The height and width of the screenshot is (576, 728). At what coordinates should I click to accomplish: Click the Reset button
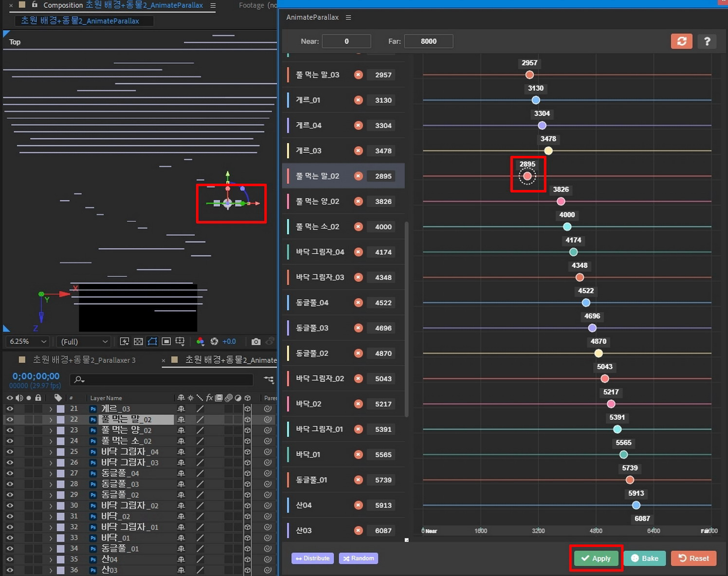pyautogui.click(x=694, y=558)
